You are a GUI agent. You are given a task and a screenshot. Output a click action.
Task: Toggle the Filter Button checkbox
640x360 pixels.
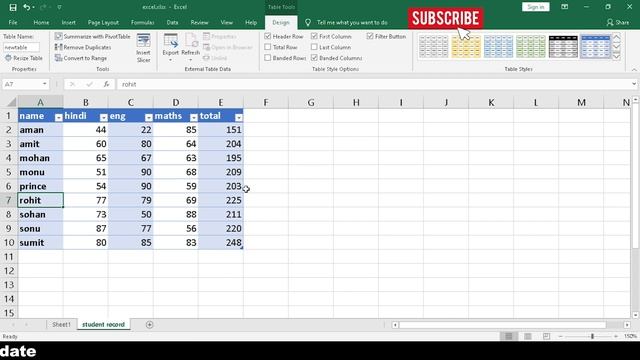(370, 36)
